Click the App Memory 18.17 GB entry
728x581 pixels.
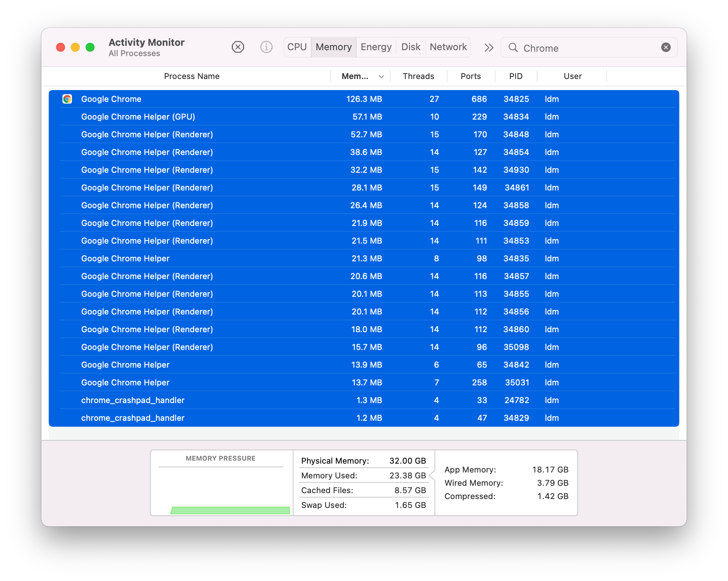pos(506,470)
